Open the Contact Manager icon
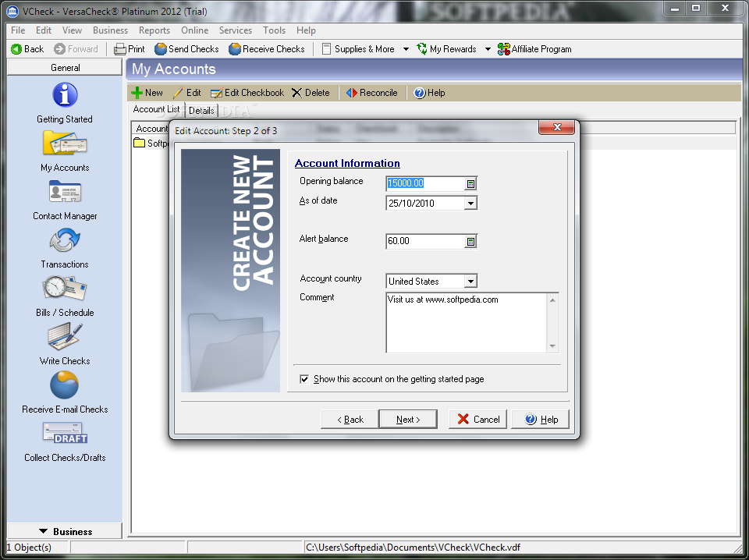The height and width of the screenshot is (560, 749). click(65, 191)
